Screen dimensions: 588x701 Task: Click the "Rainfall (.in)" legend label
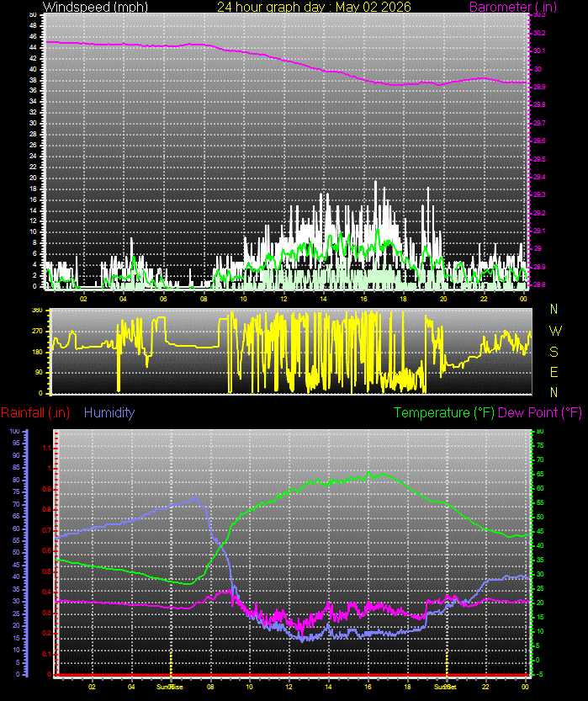[x=35, y=412]
